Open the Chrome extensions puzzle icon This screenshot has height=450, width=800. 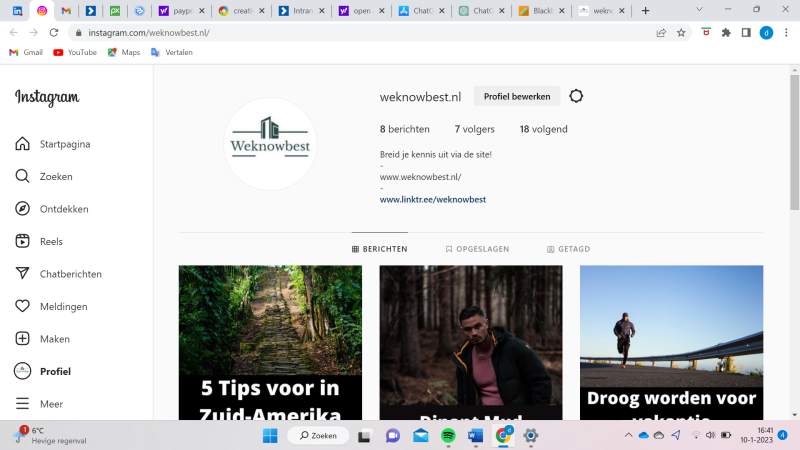click(726, 33)
